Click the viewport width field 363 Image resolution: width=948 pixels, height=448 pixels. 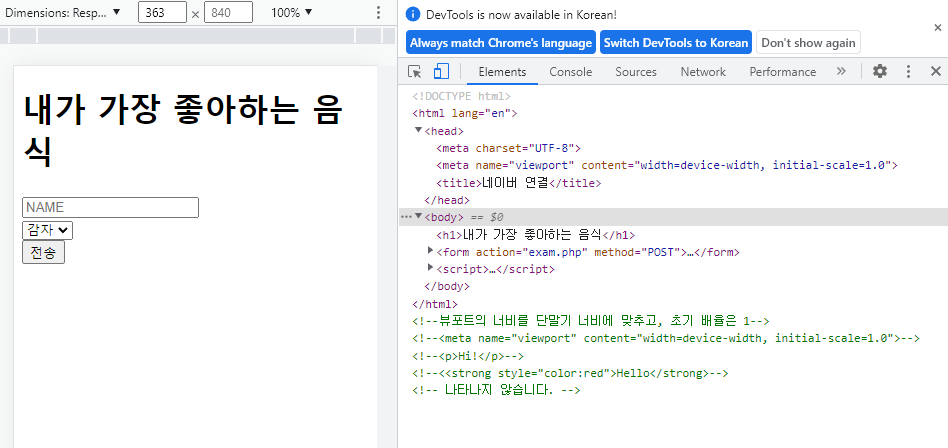(162, 12)
